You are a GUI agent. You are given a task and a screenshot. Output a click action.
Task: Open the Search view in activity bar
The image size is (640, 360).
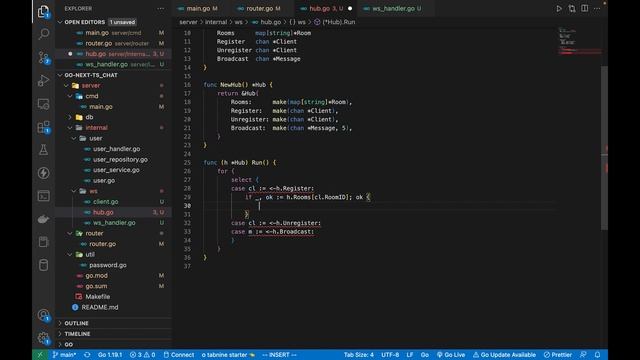point(43,33)
